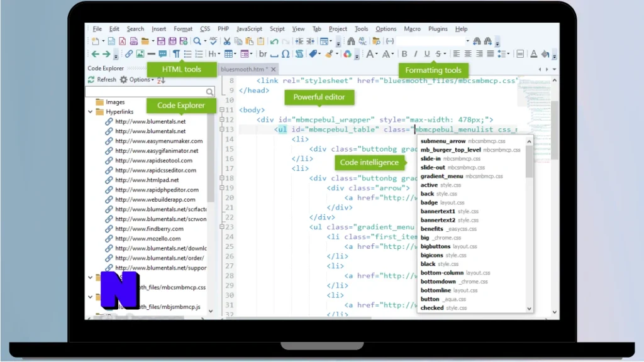Click the new PHP document icon
Screen dimensions: 644x362
[133, 41]
